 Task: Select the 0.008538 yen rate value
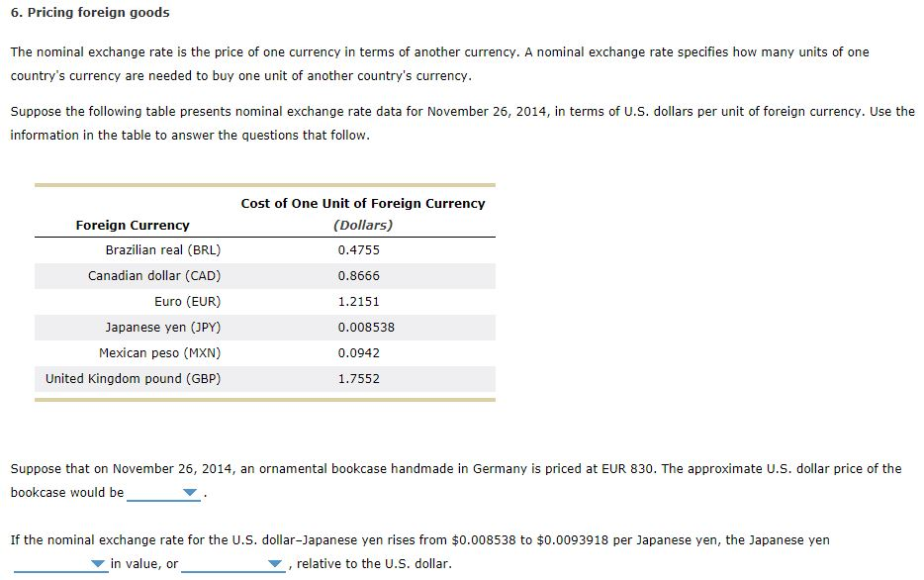coord(365,328)
